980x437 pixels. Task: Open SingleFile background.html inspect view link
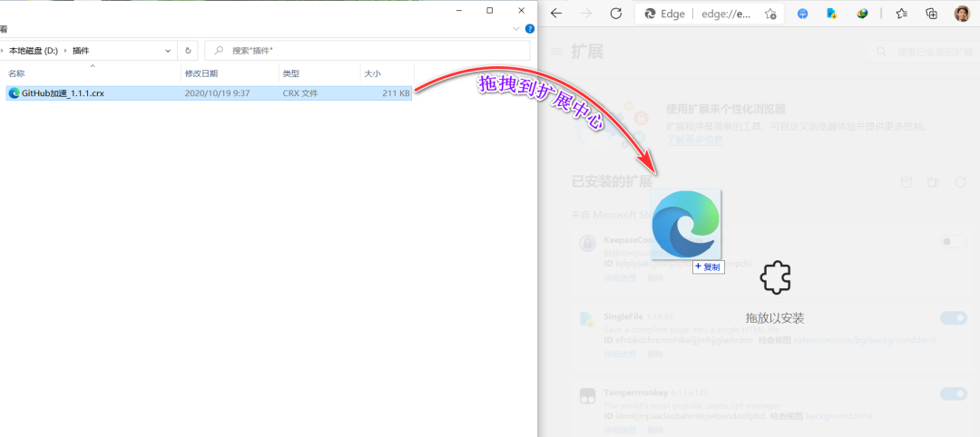pos(865,340)
